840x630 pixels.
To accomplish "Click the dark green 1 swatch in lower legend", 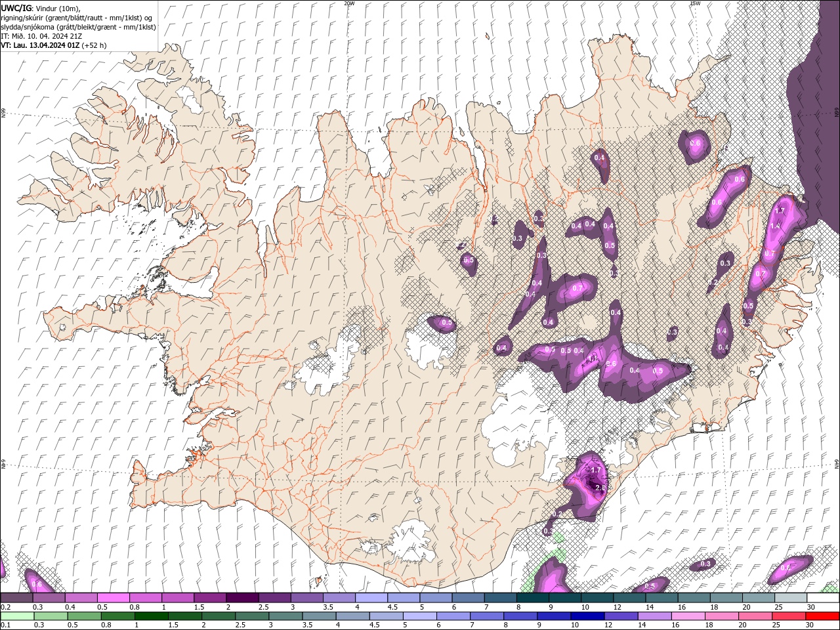I will pos(151,616).
